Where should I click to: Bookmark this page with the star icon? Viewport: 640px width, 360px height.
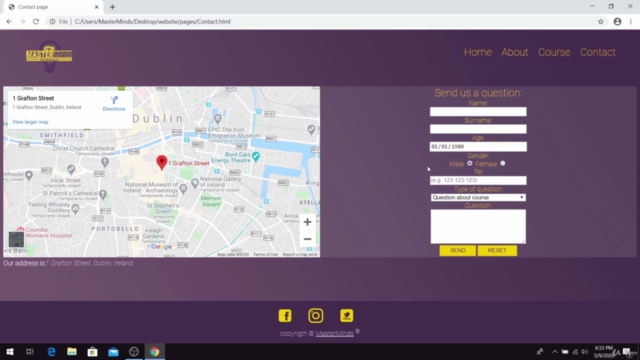pyautogui.click(x=600, y=22)
